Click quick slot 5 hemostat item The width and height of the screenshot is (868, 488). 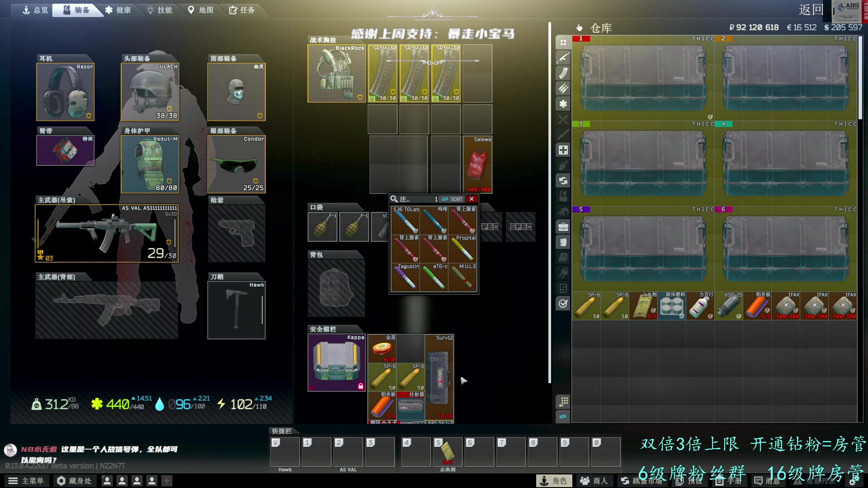[448, 451]
